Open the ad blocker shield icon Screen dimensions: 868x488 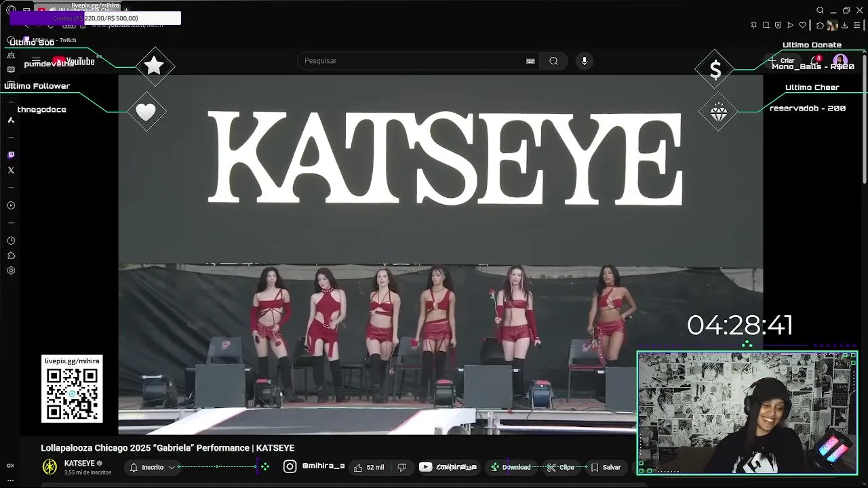click(778, 25)
